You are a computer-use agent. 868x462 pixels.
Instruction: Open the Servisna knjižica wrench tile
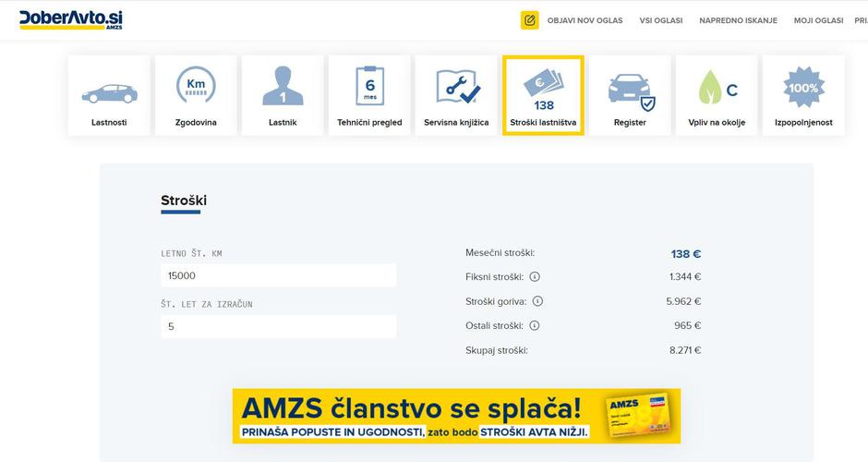[x=456, y=95]
